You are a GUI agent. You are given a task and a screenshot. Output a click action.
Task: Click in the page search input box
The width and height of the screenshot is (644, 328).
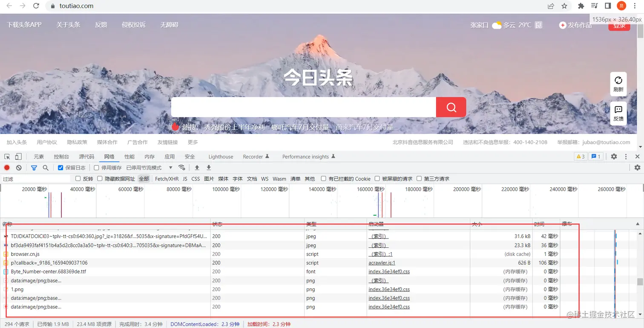(303, 107)
